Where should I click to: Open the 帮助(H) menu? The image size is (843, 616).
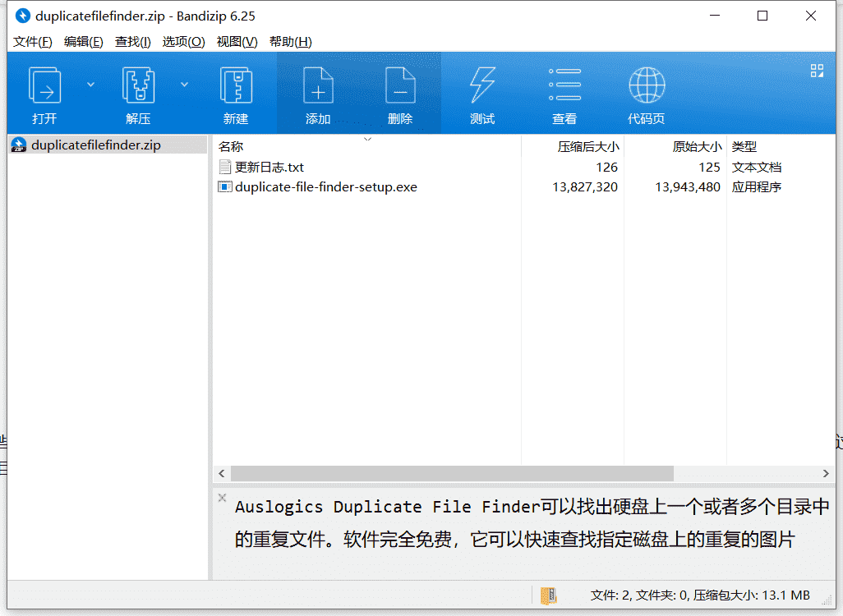click(x=290, y=42)
